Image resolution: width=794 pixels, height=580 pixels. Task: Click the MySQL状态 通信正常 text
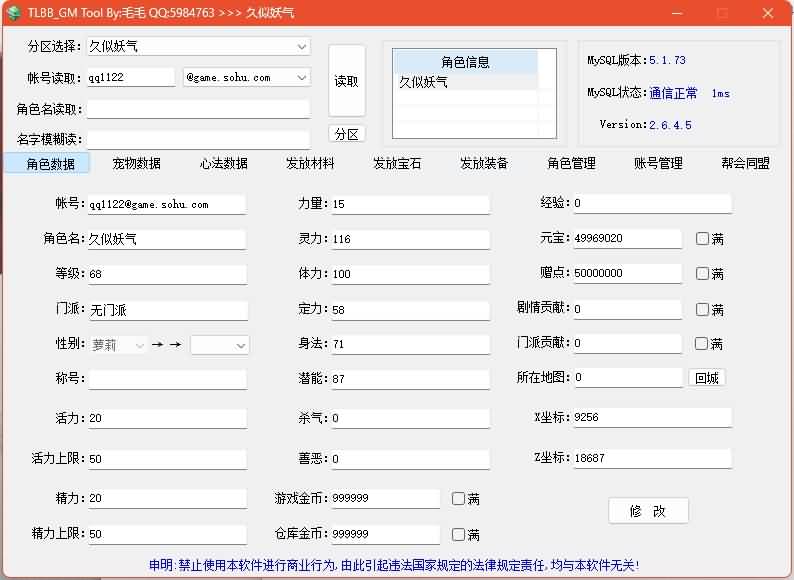(673, 93)
